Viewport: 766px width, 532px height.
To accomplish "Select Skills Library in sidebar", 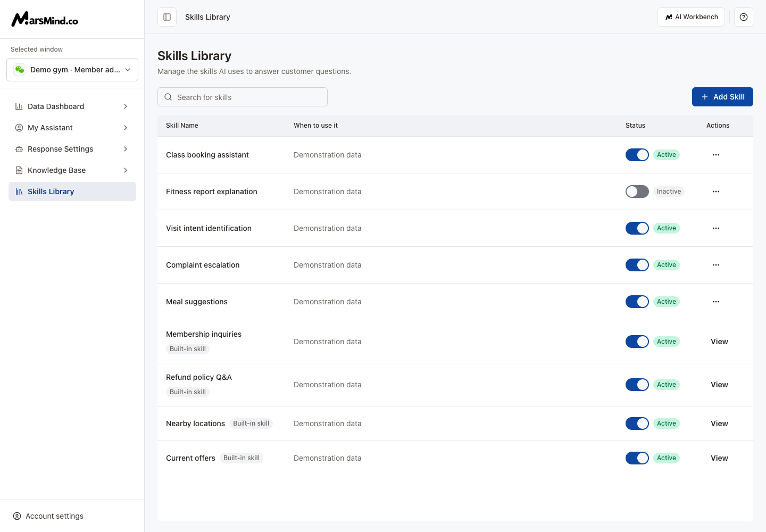I will pyautogui.click(x=72, y=192).
